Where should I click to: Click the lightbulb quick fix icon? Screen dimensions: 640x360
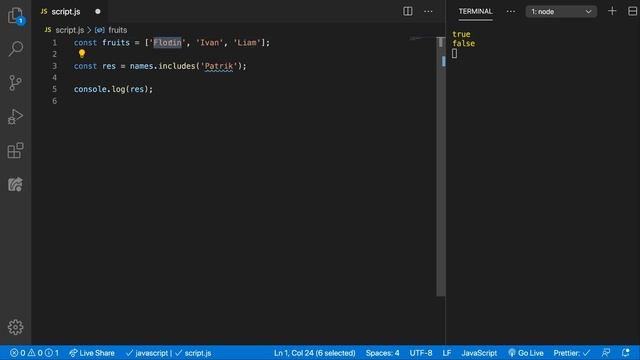click(82, 53)
